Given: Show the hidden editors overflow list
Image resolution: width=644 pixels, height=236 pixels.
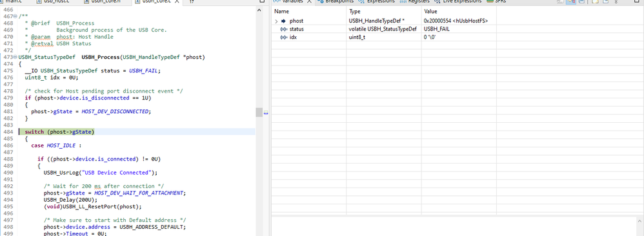Looking at the screenshot, I should click(x=192, y=2).
